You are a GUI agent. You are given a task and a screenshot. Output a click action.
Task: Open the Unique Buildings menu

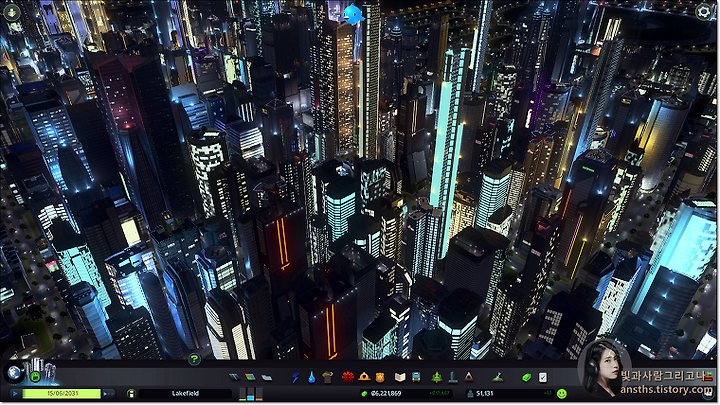pos(453,377)
